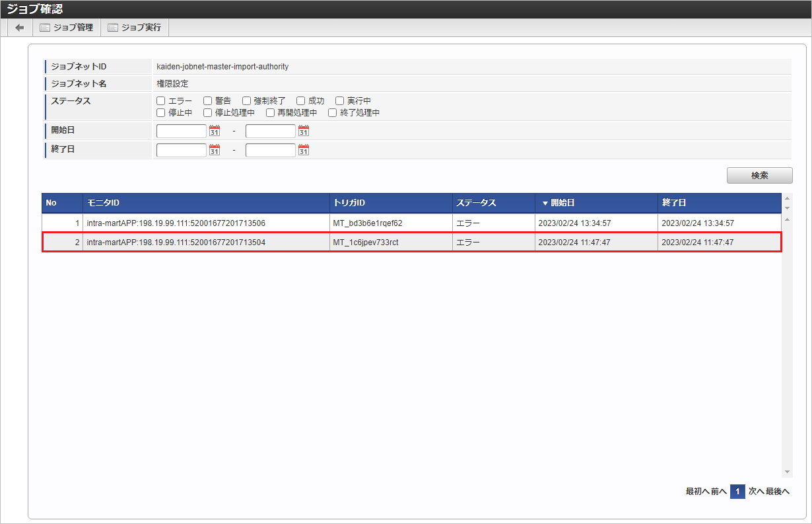812x524 pixels.
Task: Open calendar for end date from field
Action: [214, 150]
